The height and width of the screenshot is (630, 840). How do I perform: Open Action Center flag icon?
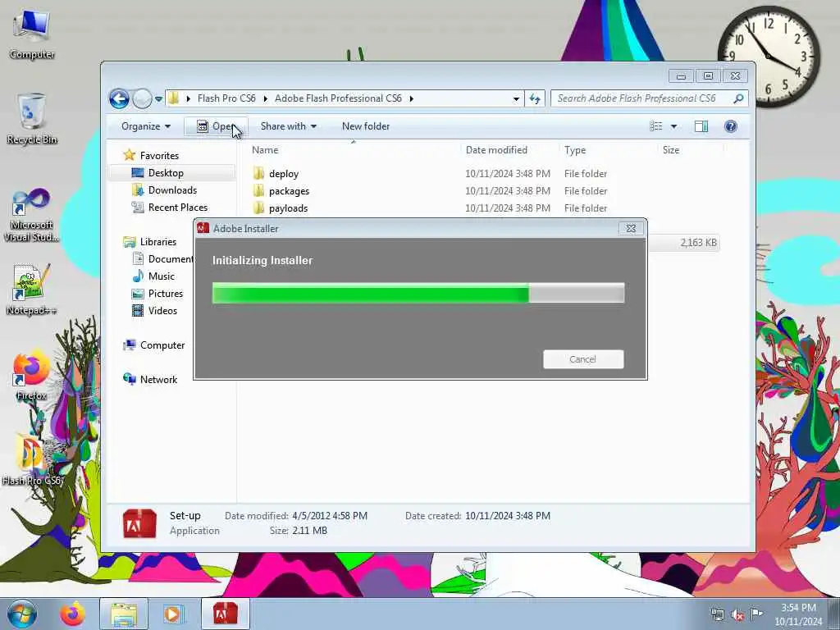tap(756, 614)
